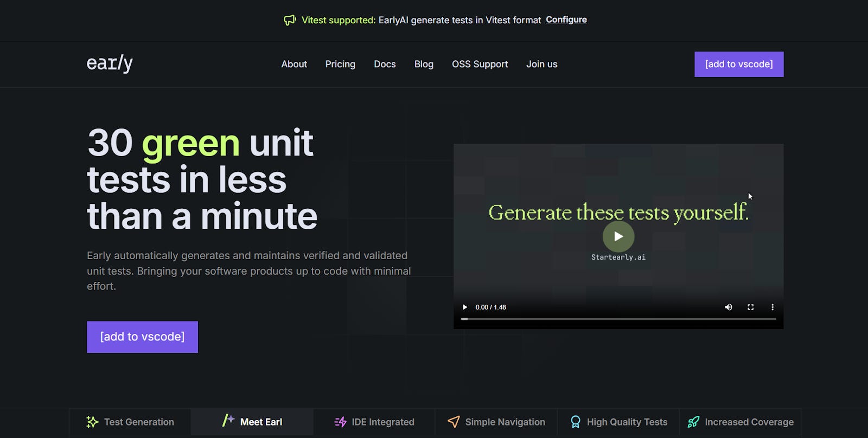Select the Increased Coverage tab
This screenshot has width=868, height=438.
pos(741,422)
